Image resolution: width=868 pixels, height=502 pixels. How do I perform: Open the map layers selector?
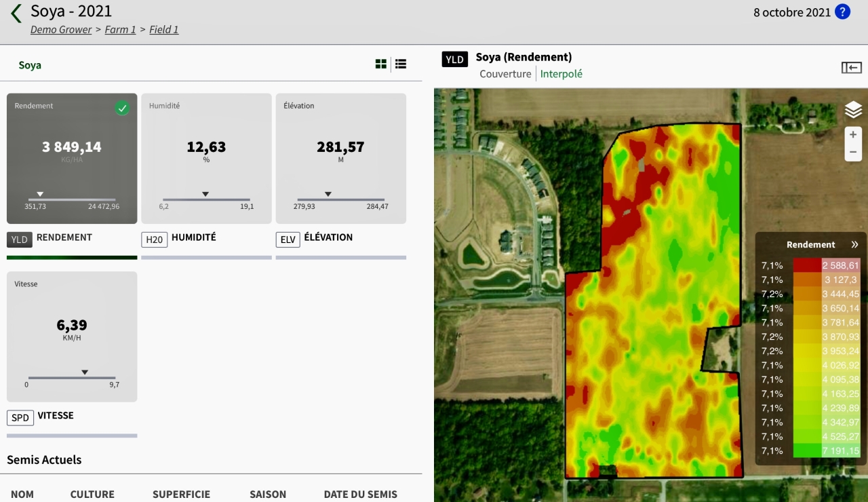(853, 110)
